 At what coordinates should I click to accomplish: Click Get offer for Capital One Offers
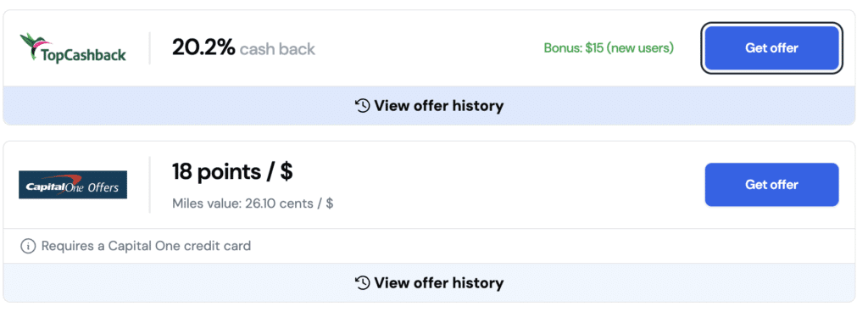(771, 185)
